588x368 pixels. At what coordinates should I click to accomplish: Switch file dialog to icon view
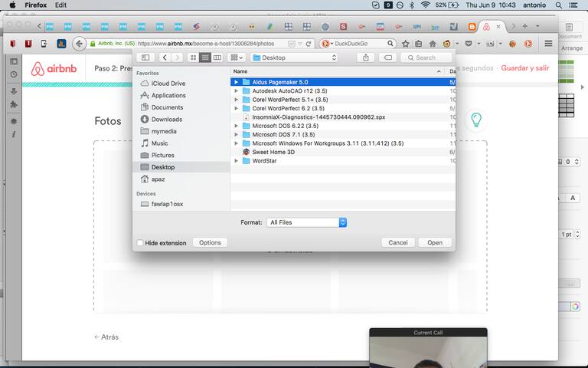pyautogui.click(x=193, y=58)
